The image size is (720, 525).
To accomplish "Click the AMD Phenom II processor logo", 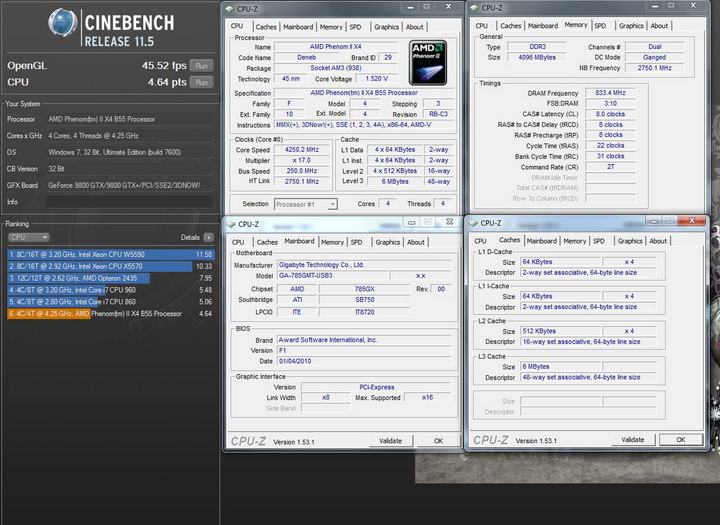I will (428, 63).
